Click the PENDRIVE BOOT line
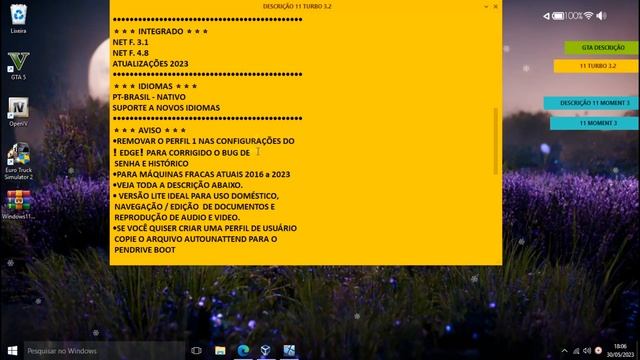Viewport: 640px width, 360px height. (x=144, y=250)
